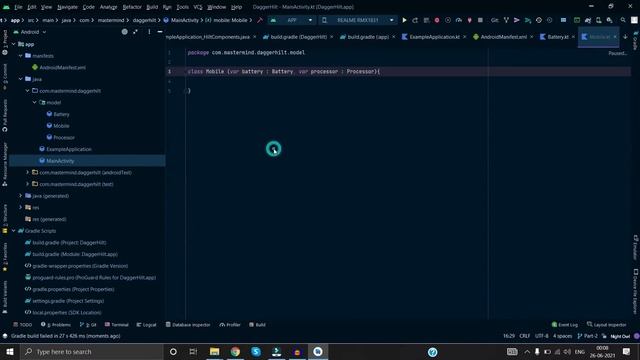The image size is (640, 360).
Task: Open Project panel options three-dot menu
Action: pos(149,32)
